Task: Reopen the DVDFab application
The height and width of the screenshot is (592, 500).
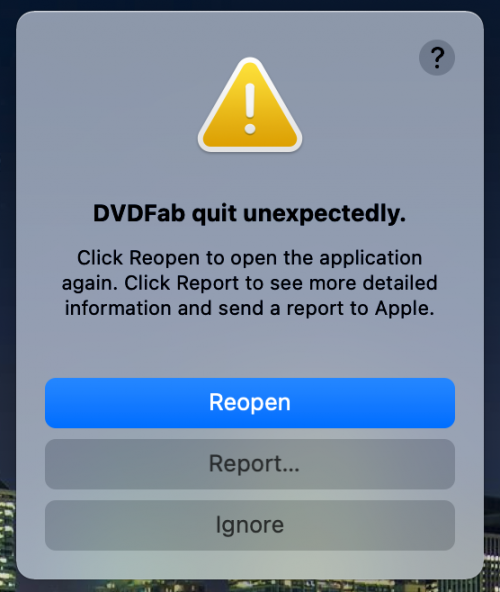Action: [250, 403]
